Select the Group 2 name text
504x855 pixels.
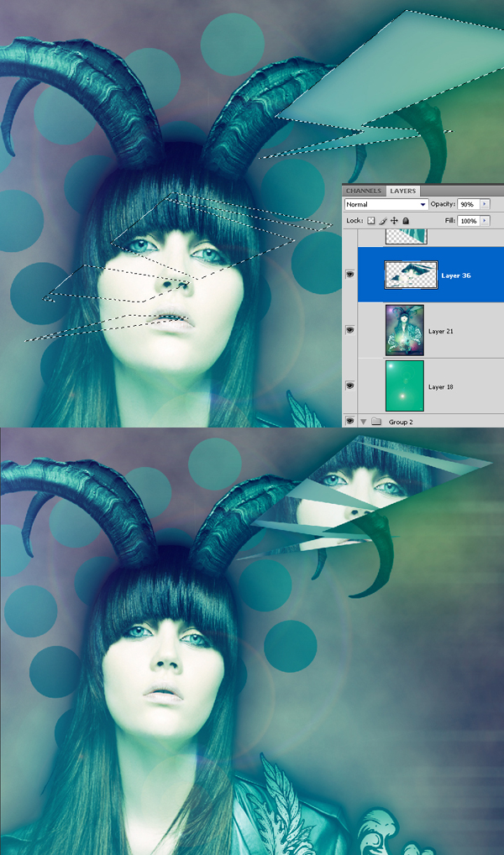point(400,422)
